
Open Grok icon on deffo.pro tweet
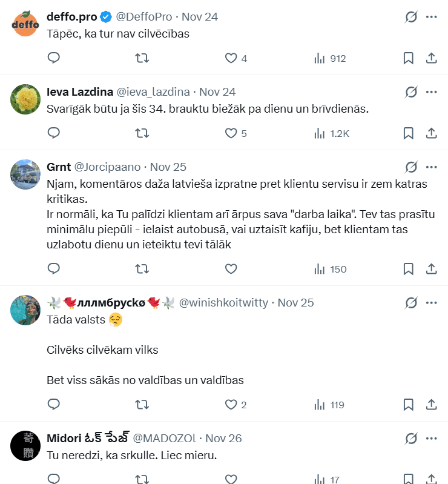pos(412,17)
